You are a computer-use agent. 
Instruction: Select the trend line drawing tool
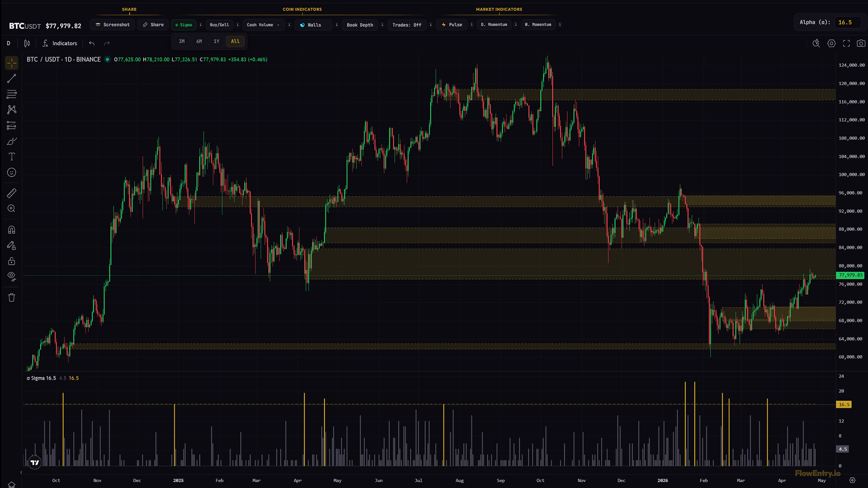[x=12, y=79]
